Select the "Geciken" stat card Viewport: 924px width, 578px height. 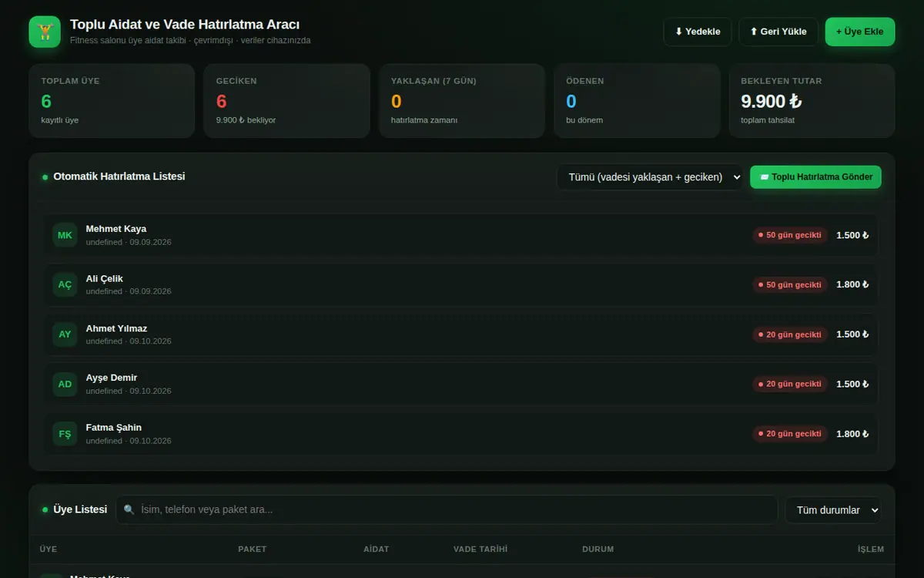tap(286, 101)
